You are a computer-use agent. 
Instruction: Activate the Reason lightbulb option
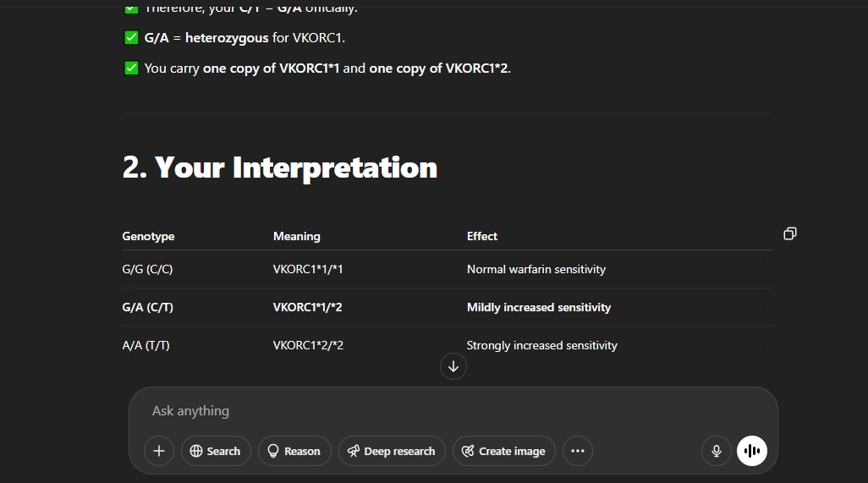click(294, 451)
